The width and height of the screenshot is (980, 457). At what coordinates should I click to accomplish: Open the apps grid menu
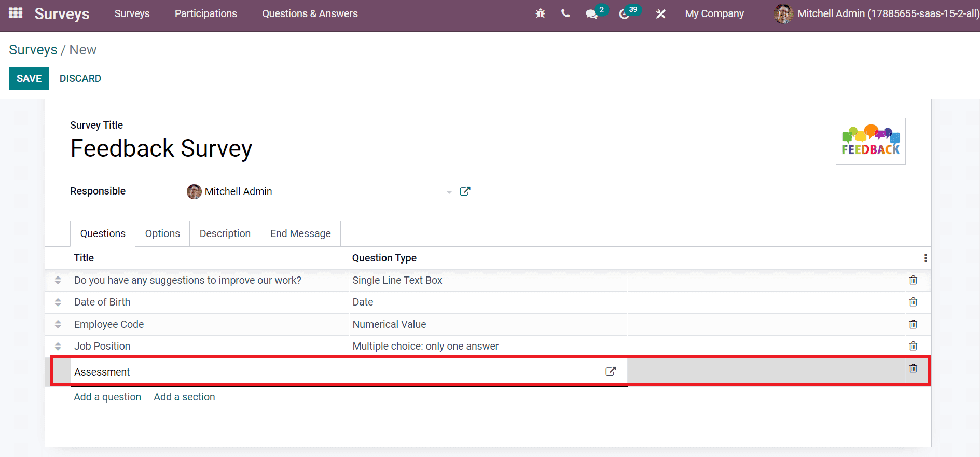point(16,13)
